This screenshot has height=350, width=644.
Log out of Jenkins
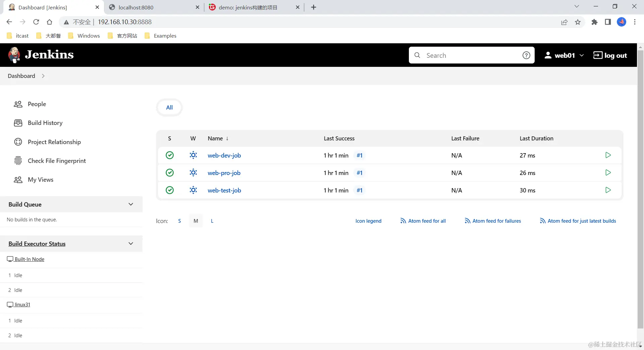tap(610, 55)
